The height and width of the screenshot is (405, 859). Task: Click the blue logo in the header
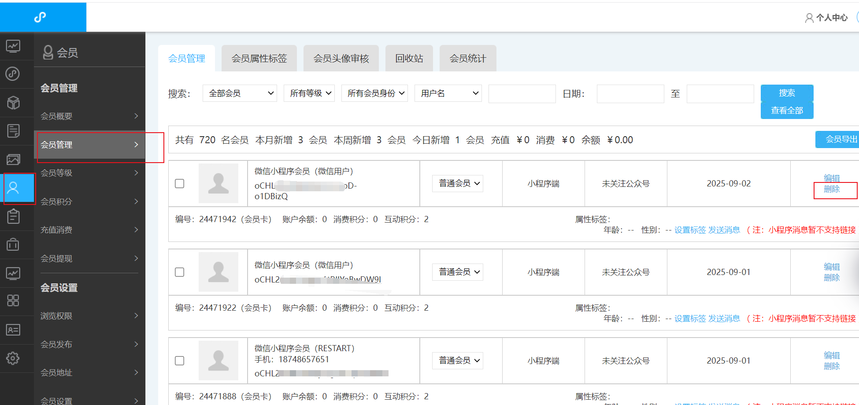pyautogui.click(x=39, y=17)
